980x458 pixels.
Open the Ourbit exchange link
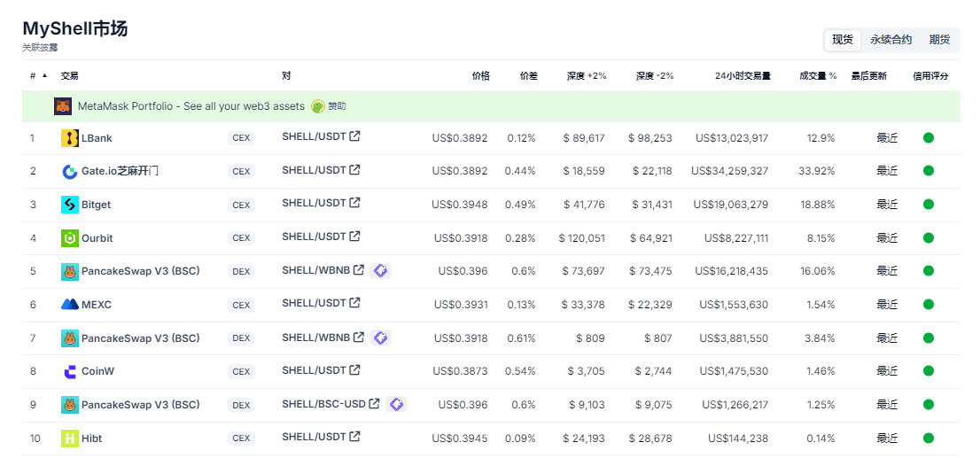(x=97, y=238)
